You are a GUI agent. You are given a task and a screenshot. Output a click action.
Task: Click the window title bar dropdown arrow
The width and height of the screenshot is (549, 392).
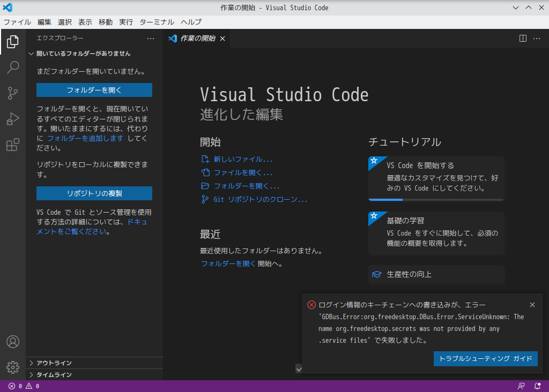(x=516, y=7)
